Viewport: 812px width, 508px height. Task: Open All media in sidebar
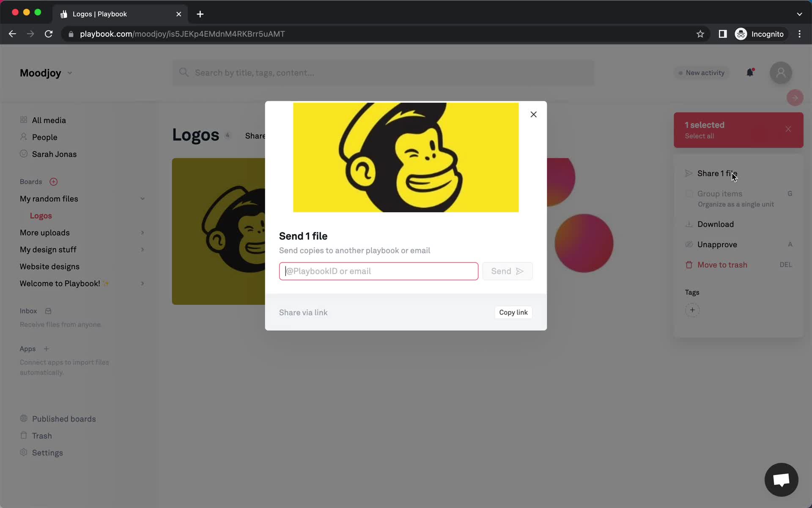coord(49,120)
